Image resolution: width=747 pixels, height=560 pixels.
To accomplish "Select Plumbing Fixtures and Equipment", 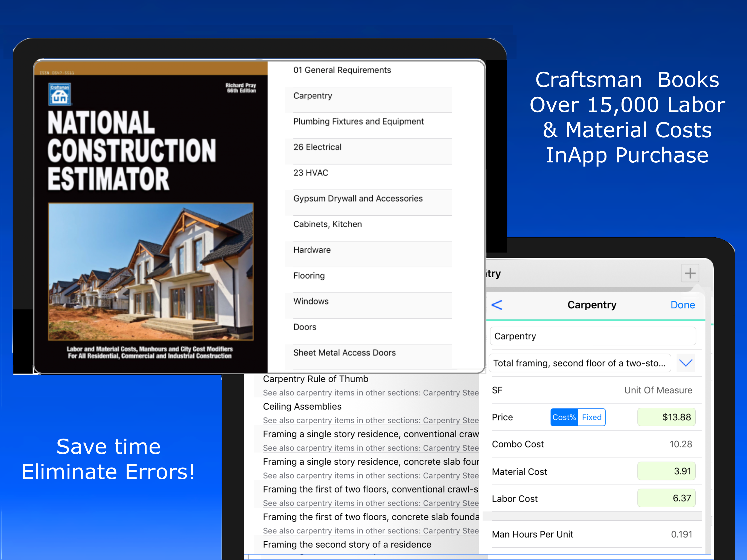I will click(x=368, y=125).
